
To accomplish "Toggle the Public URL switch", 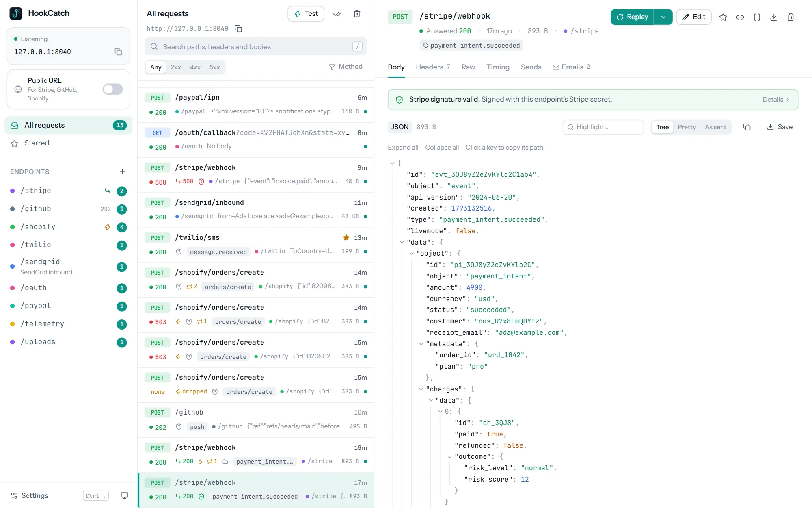I will pos(112,89).
